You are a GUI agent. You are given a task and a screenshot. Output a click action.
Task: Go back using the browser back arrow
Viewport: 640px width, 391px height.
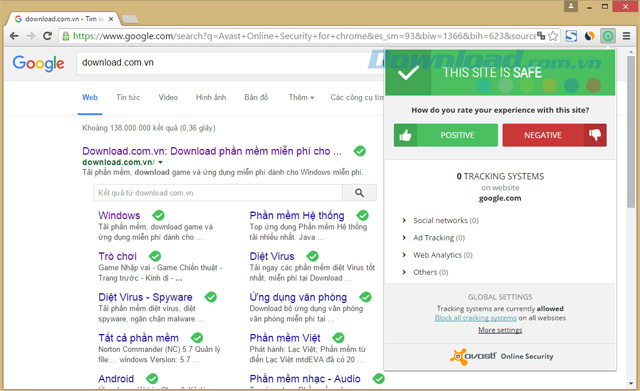[x=14, y=36]
